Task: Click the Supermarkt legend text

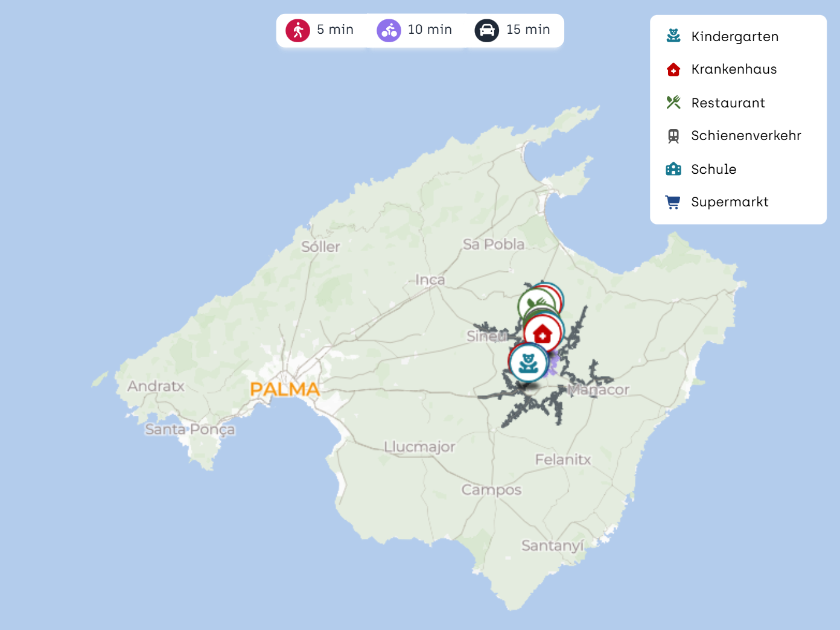Action: [730, 202]
